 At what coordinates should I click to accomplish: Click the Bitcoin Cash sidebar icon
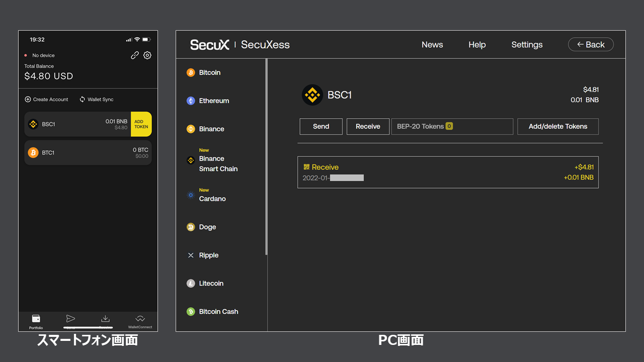pyautogui.click(x=191, y=312)
